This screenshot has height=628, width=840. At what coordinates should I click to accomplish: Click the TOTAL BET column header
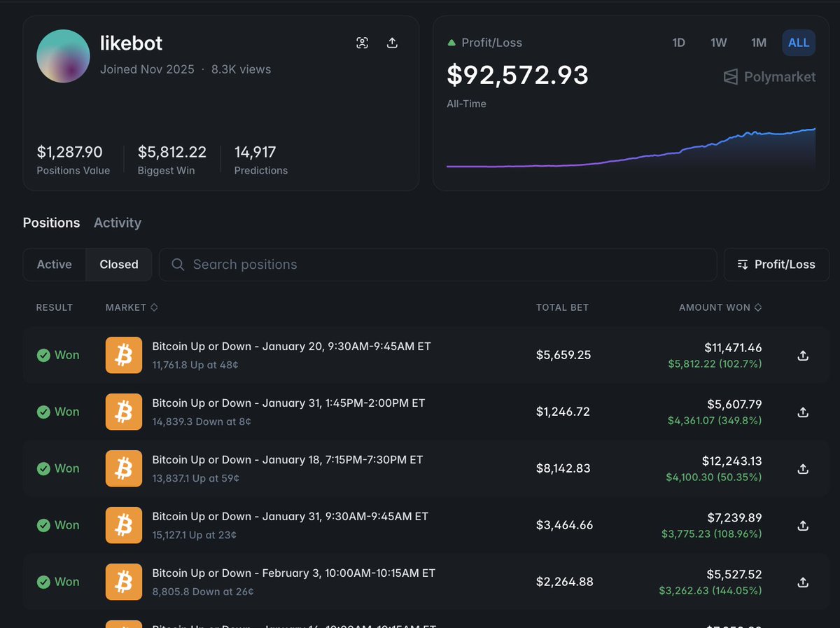click(x=562, y=307)
